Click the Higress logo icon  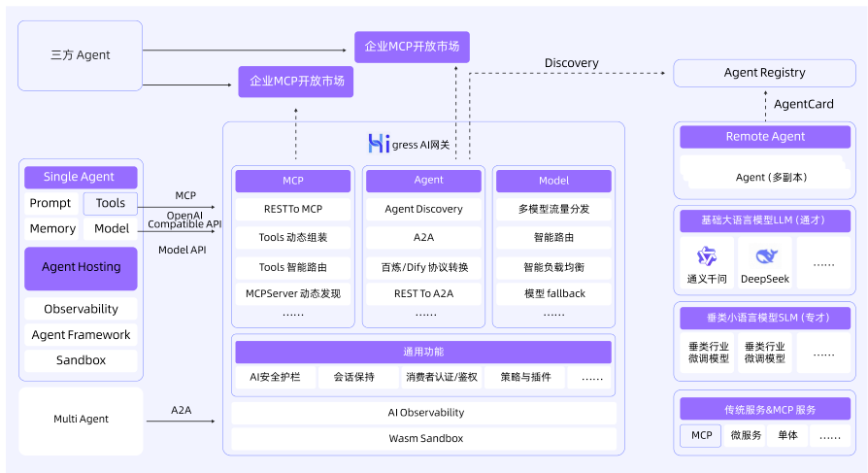point(379,144)
